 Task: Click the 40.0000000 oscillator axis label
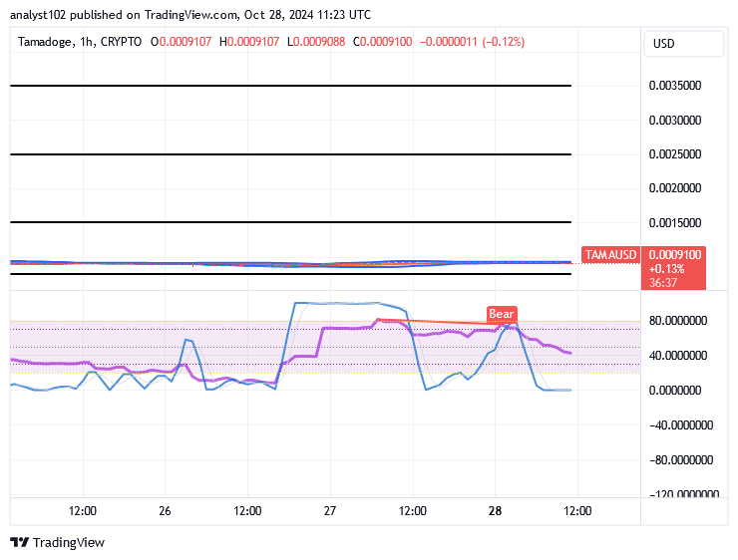point(678,355)
